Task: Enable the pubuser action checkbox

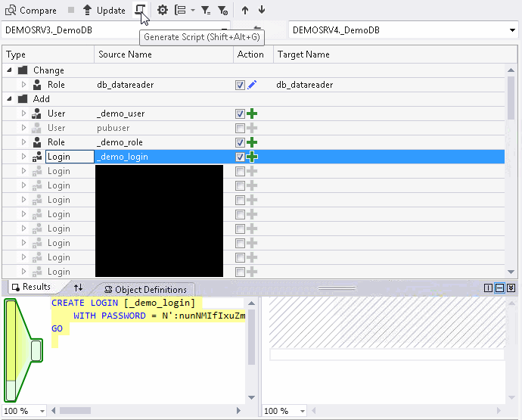Action: coord(240,128)
